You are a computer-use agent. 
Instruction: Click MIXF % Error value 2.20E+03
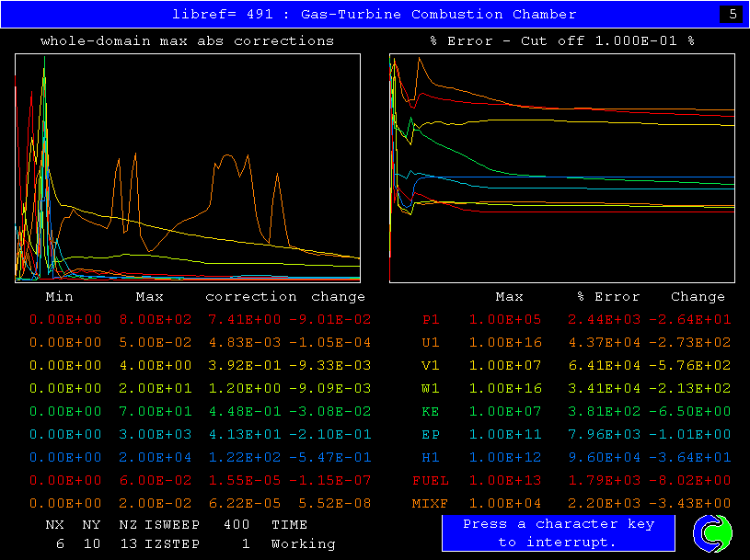click(x=604, y=503)
